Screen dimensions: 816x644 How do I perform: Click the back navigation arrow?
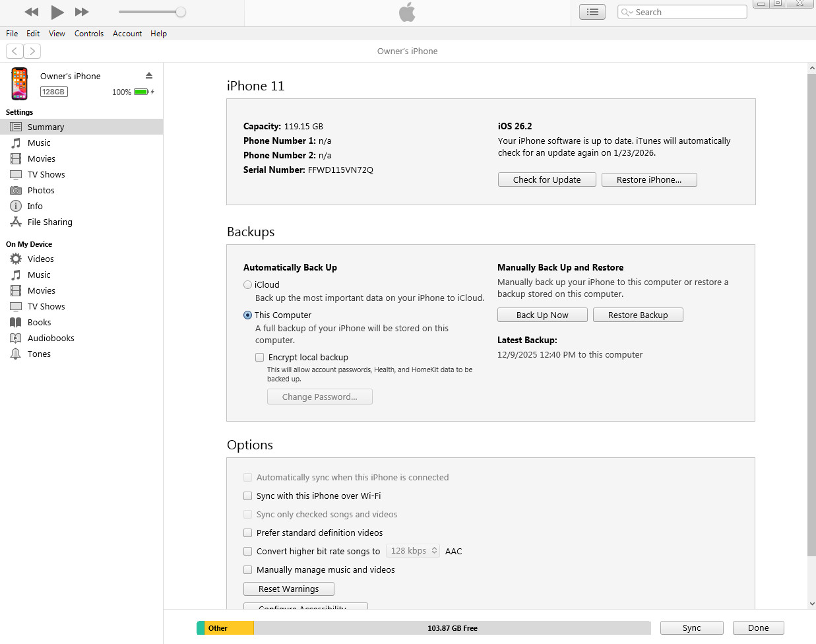click(15, 51)
